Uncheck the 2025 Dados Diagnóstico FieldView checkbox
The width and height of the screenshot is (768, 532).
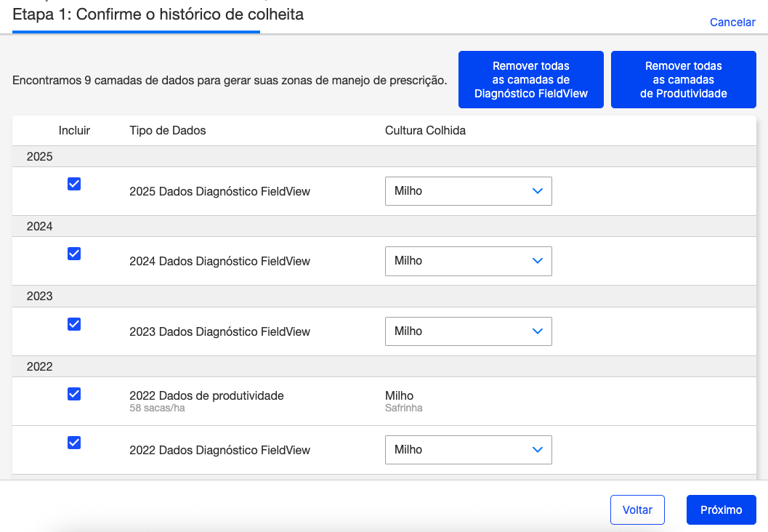tap(73, 184)
